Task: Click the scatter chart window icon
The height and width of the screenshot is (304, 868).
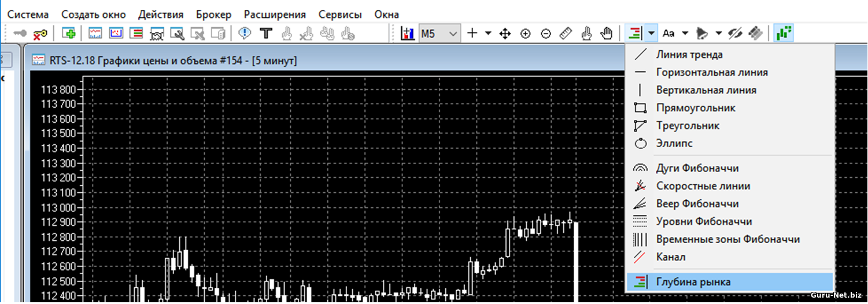Action: 116,34
